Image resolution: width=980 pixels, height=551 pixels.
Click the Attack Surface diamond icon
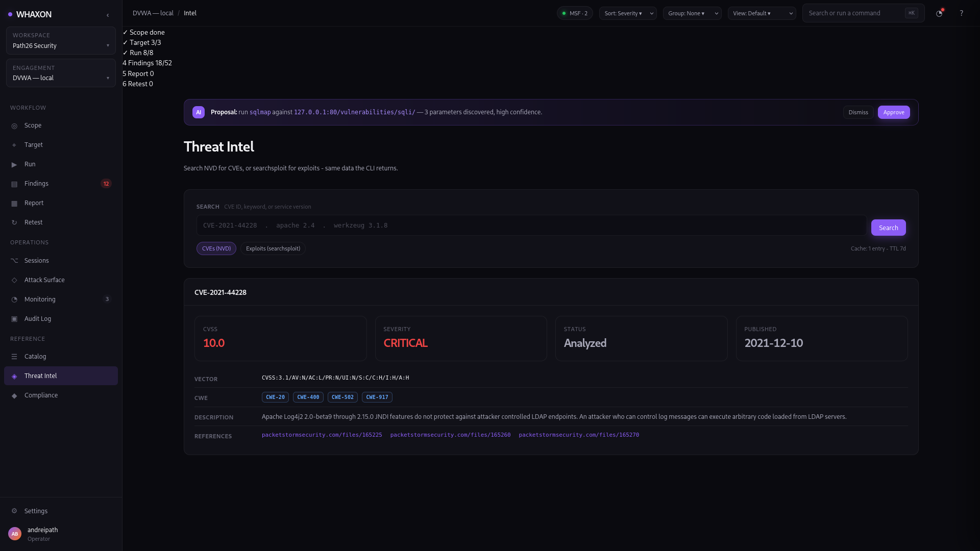pos(14,281)
